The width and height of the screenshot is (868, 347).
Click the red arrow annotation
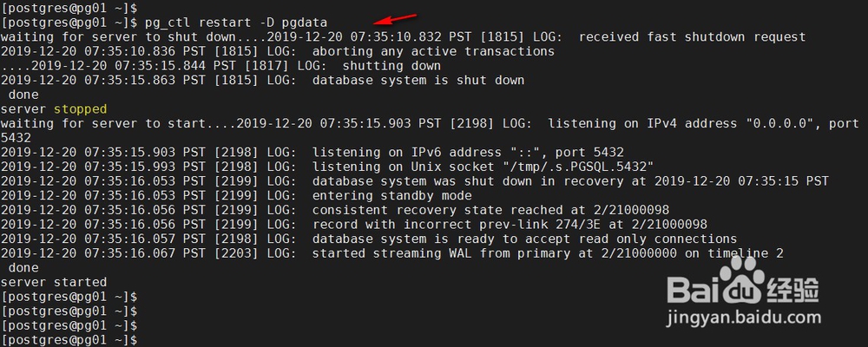[x=396, y=19]
